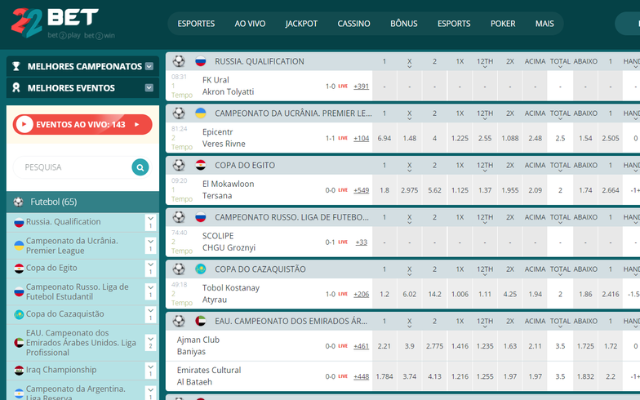Viewport: 640px width, 400px height.
Task: Click Egypt flag in Copa do Egito header
Action: click(200, 165)
